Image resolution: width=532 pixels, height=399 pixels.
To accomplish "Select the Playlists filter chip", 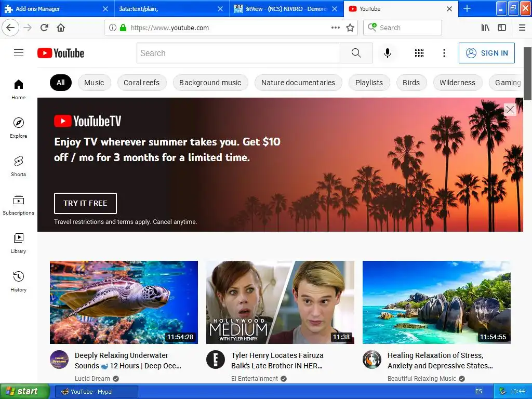I will click(x=369, y=83).
